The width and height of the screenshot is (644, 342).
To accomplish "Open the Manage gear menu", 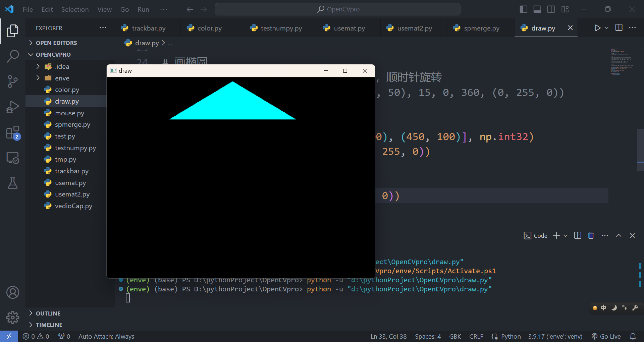I will click(12, 317).
